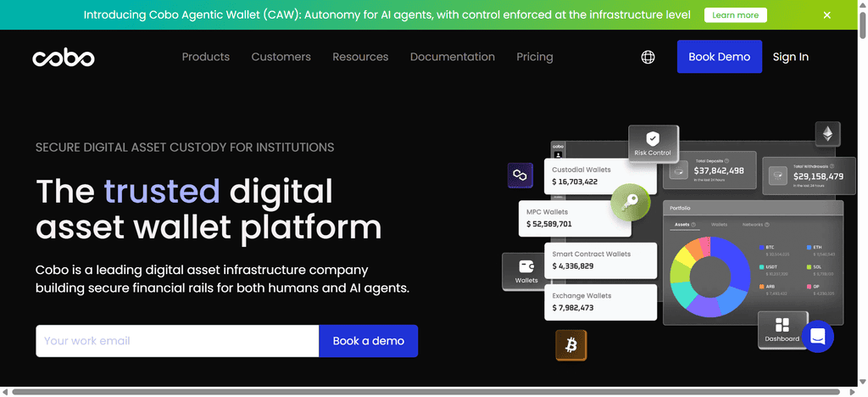Screen dimensions: 868x397
Task: Click the 'trusted' headline word
Action: click(162, 192)
